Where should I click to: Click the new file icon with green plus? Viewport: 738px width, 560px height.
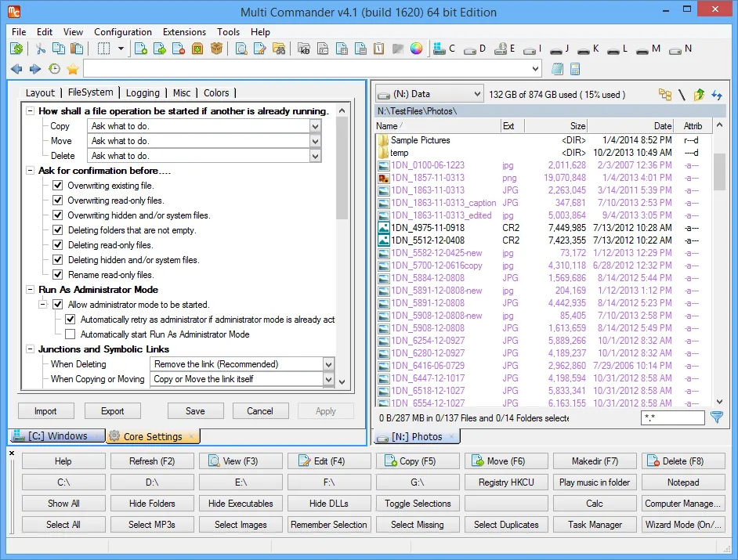[x=141, y=49]
